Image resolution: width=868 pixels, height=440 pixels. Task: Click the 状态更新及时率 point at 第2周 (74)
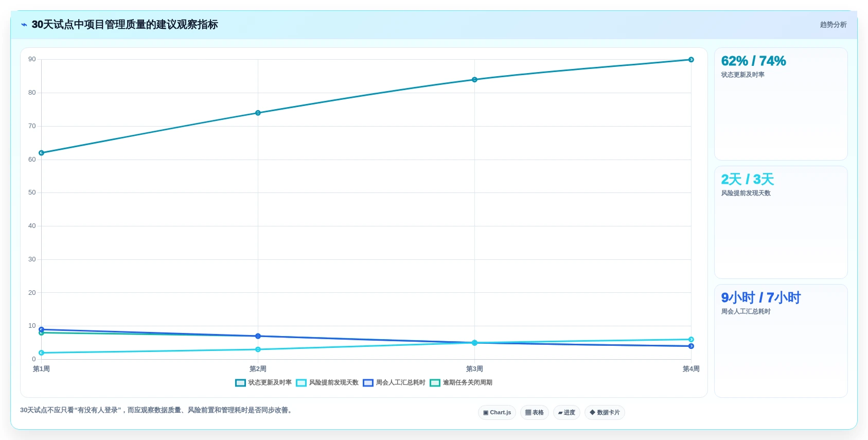point(258,113)
